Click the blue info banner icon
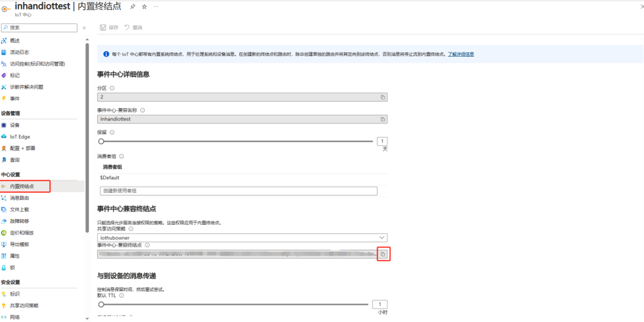This screenshot has width=644, height=322. click(106, 54)
